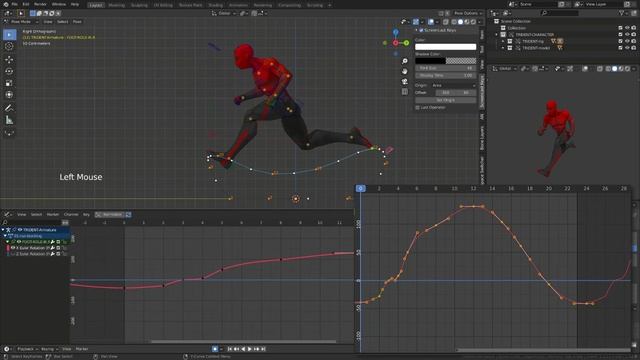Enable wireframe shading in main viewport header
The image size is (640, 360).
click(454, 22)
